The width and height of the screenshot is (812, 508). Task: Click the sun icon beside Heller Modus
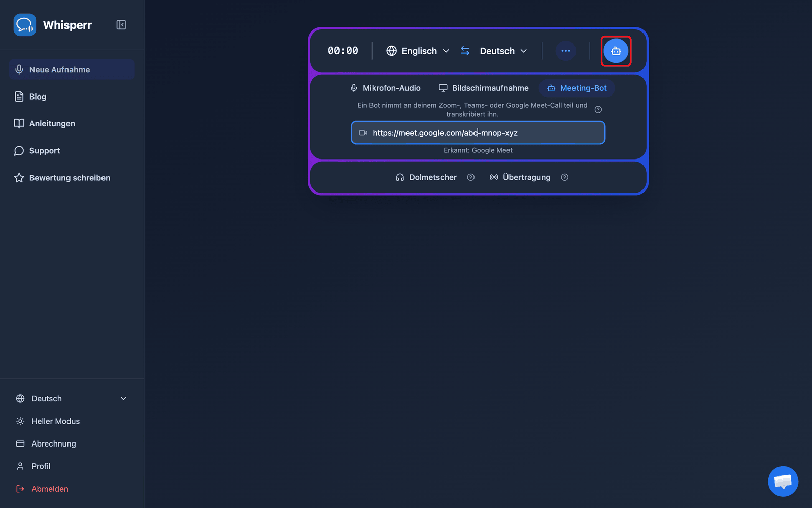20,421
